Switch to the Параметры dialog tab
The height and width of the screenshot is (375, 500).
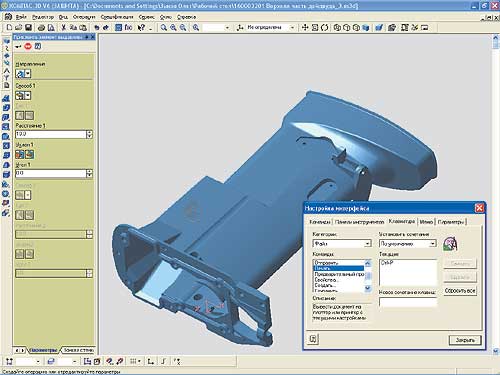pyautogui.click(x=451, y=222)
